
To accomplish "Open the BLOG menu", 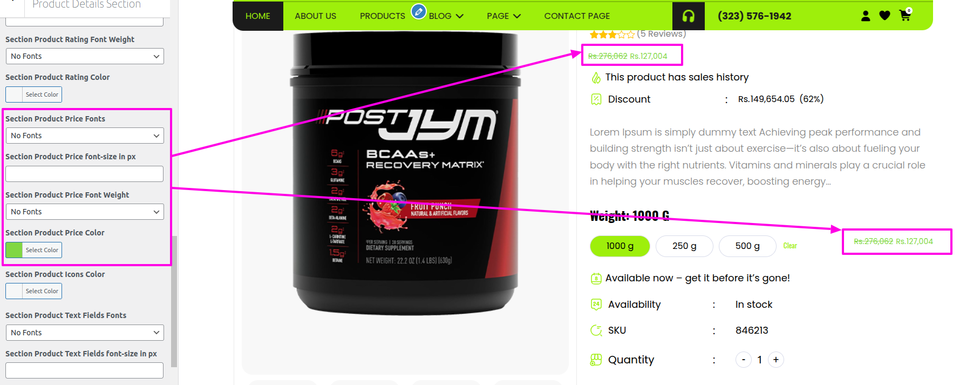I will pyautogui.click(x=446, y=16).
